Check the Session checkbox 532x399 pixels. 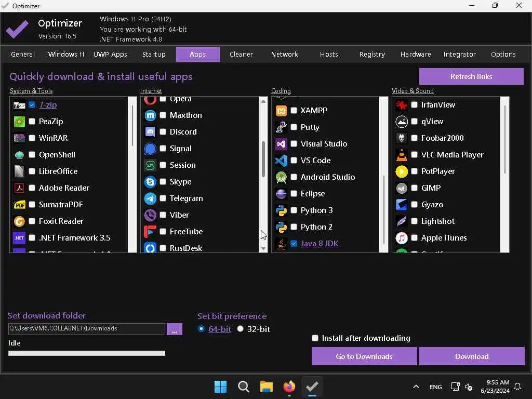[x=163, y=165]
